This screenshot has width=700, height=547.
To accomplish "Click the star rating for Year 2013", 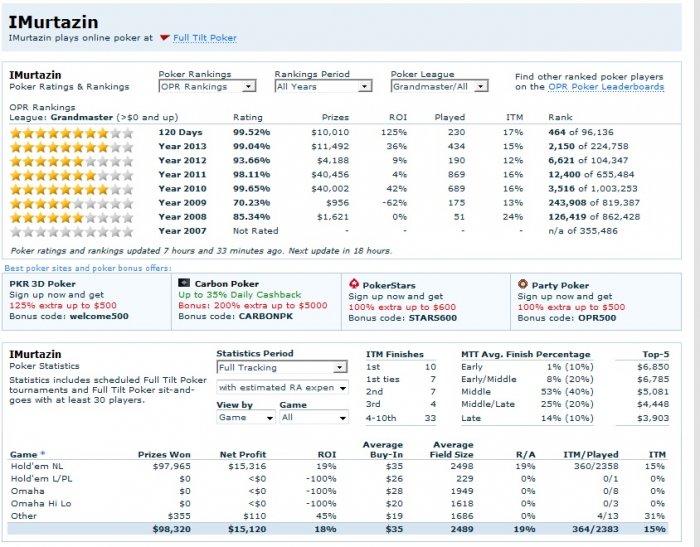I will point(71,147).
